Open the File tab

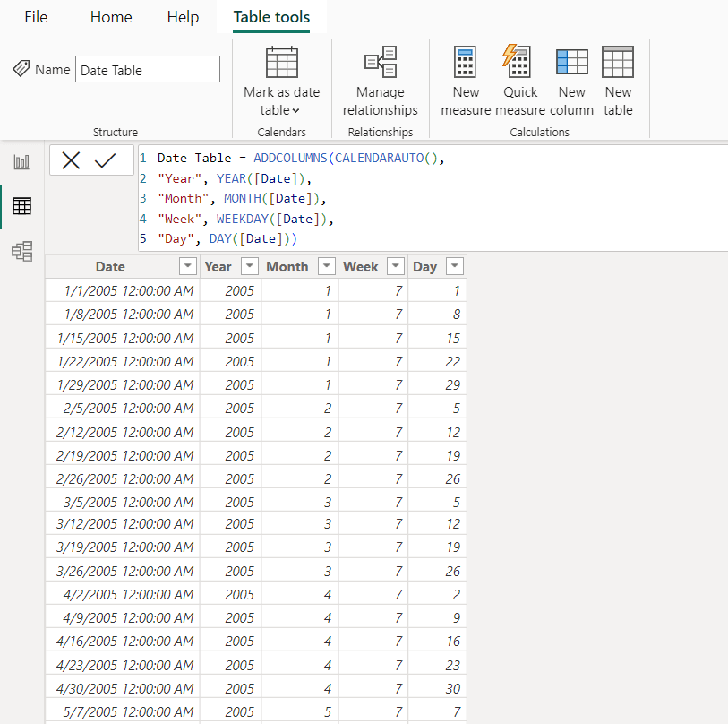coord(36,17)
